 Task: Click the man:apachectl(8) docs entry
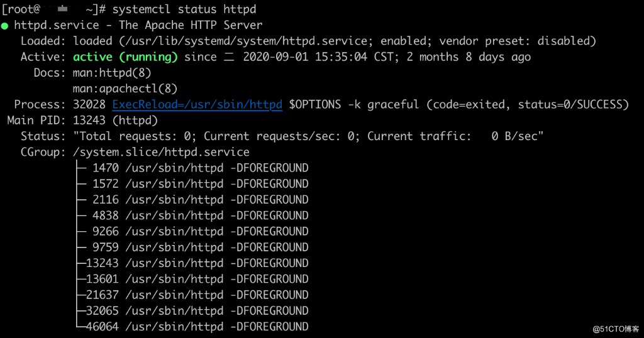click(x=125, y=89)
